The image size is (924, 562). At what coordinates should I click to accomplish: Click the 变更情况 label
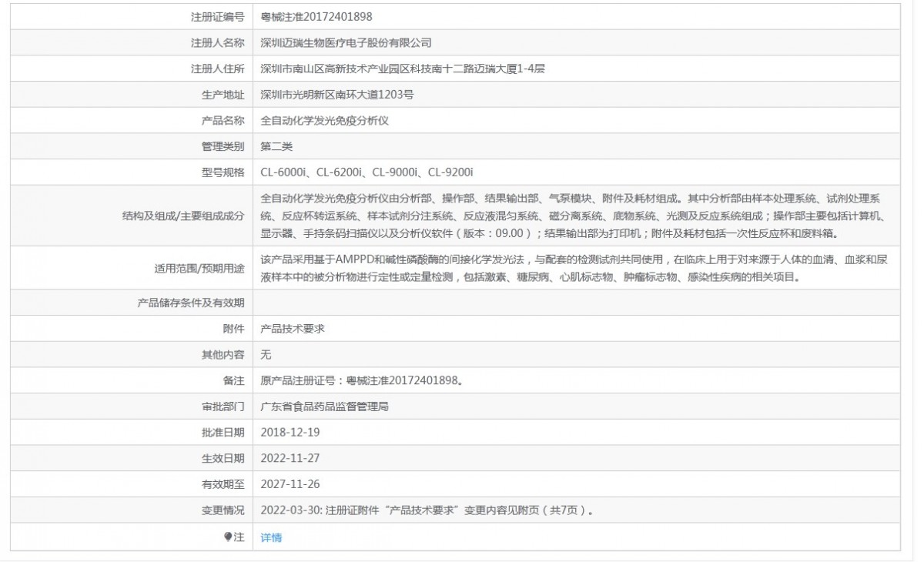223,511
